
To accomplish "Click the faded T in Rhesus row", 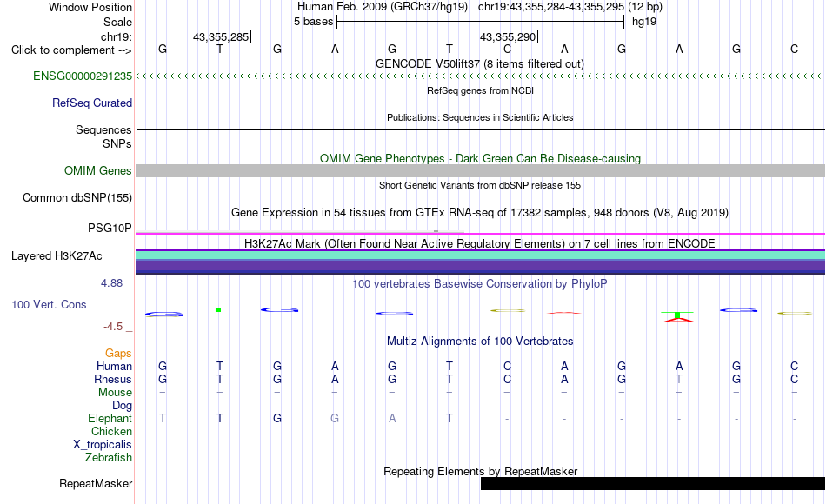I will (x=679, y=379).
